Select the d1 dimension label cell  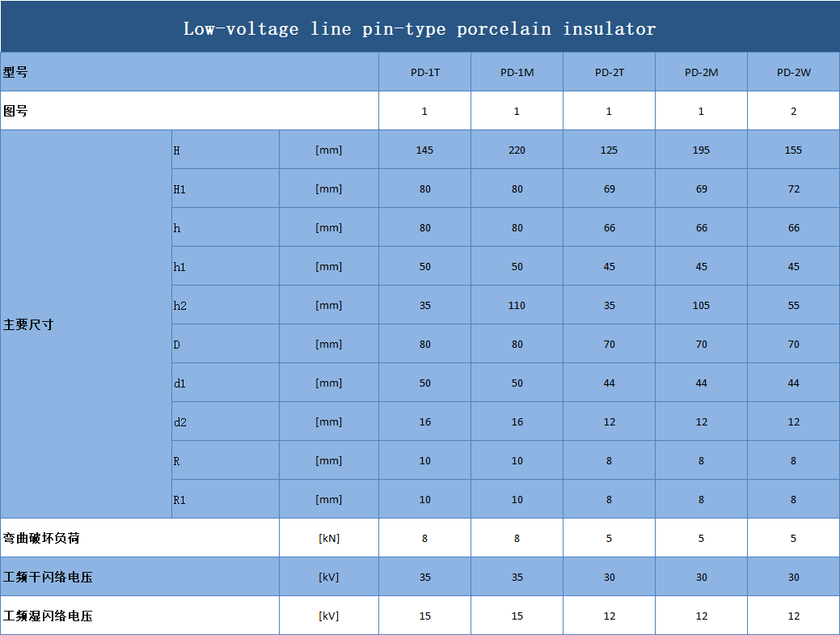coord(179,383)
